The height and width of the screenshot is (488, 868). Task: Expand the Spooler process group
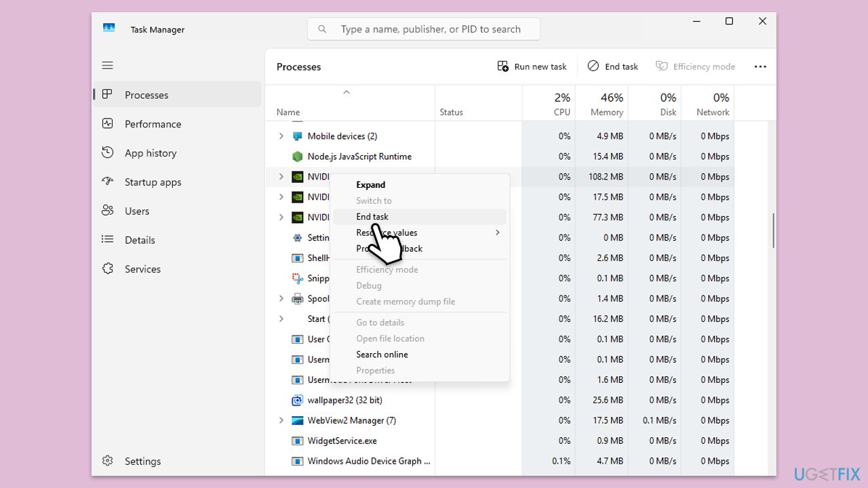(x=281, y=299)
